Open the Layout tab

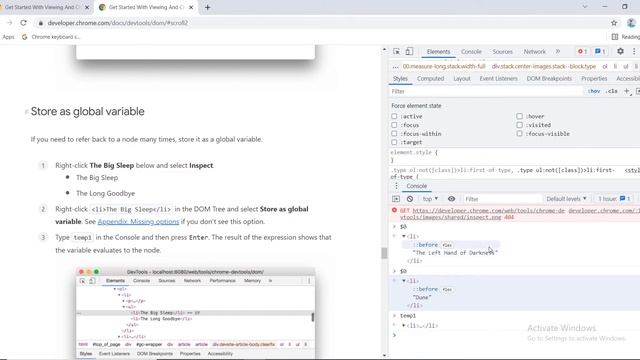pyautogui.click(x=462, y=78)
